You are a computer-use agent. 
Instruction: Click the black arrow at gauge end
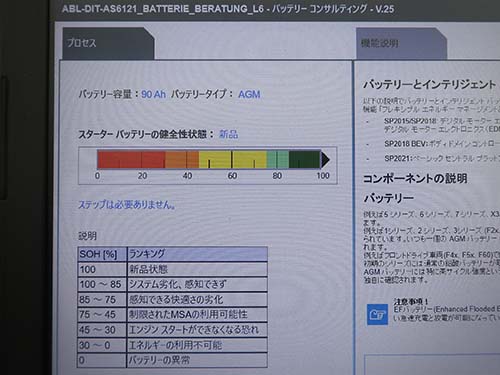point(325,160)
